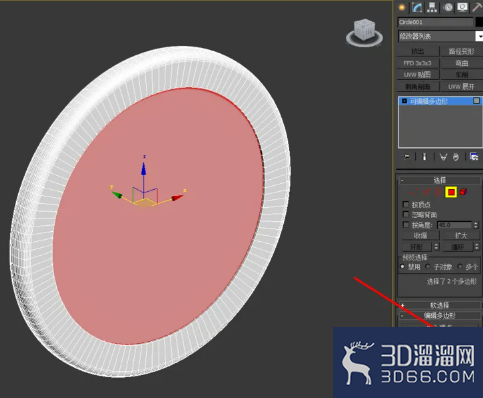Open Configure Modifier Sets icon
This screenshot has height=398, width=483.
474,157
